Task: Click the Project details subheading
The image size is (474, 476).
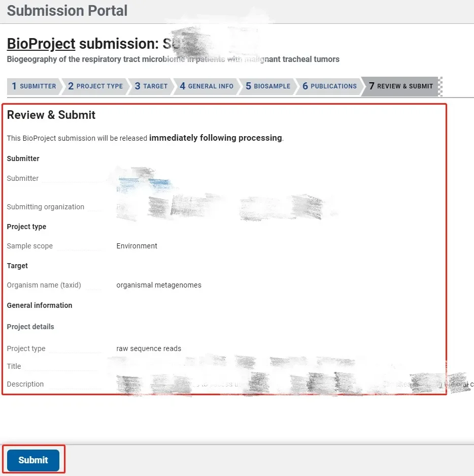Action: point(30,327)
